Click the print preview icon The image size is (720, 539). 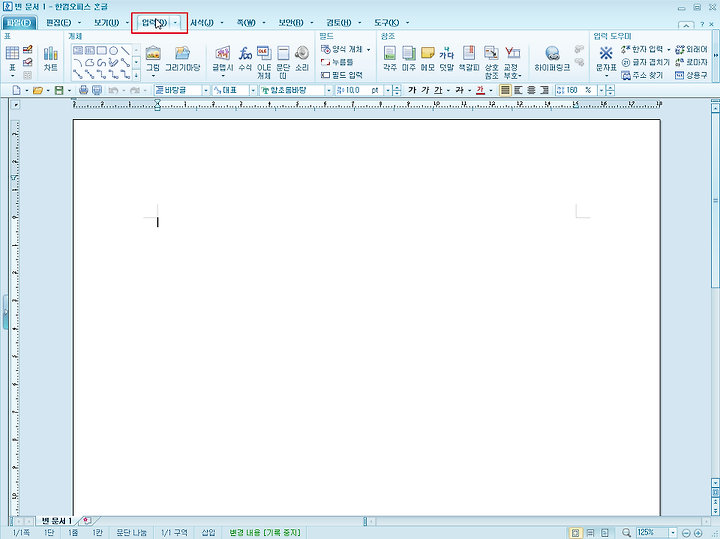point(96,90)
